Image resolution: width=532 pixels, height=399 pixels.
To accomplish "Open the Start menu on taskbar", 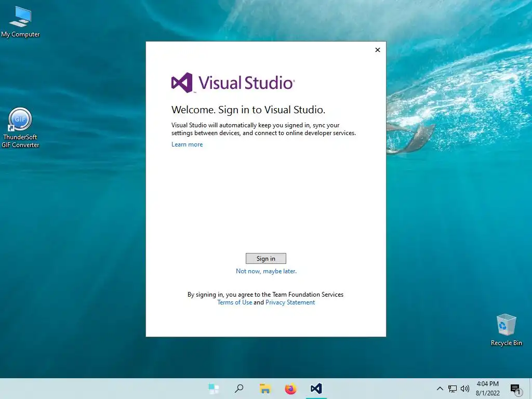I will tap(214, 389).
